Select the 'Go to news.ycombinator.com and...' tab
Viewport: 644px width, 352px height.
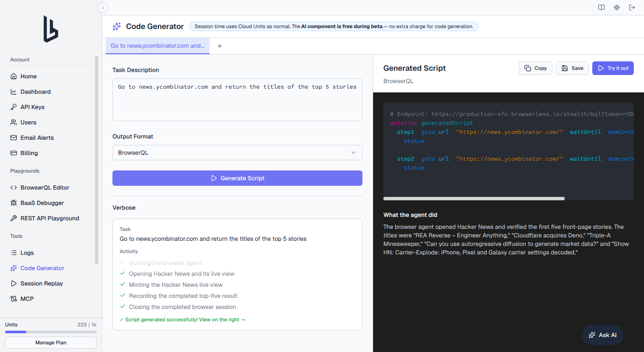point(158,46)
